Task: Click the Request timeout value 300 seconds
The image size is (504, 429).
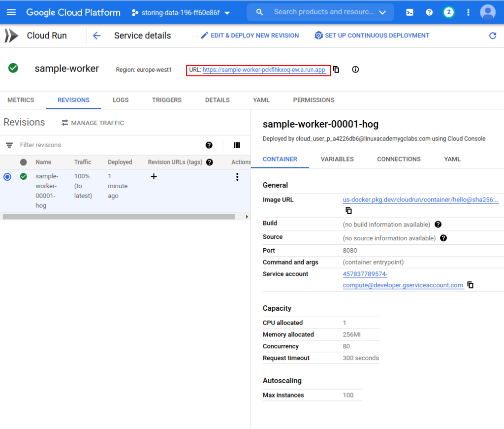Action: 361,358
